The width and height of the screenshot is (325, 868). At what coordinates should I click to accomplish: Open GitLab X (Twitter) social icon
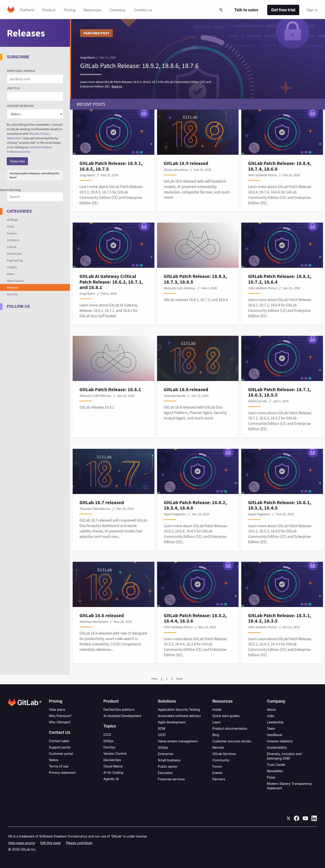click(x=288, y=818)
